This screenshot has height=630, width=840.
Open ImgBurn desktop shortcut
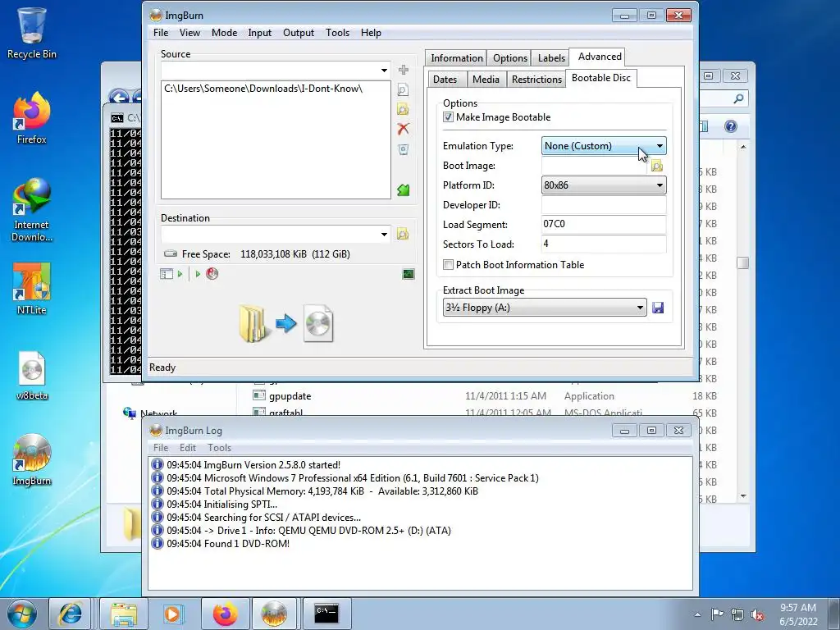click(32, 460)
